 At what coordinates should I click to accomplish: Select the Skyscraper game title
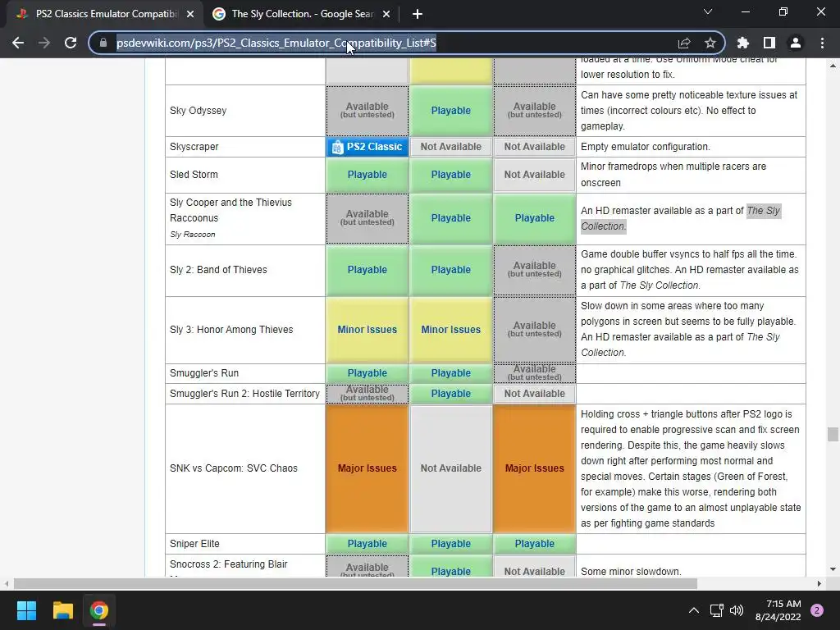coord(194,147)
